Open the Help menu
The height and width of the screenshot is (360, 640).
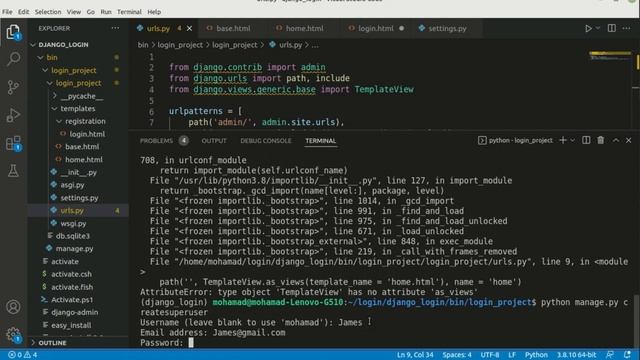point(154,12)
